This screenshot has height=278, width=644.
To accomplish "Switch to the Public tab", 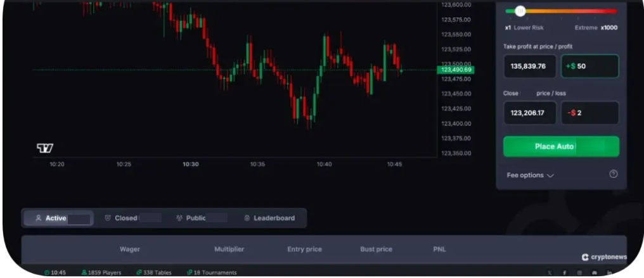I will (202, 218).
